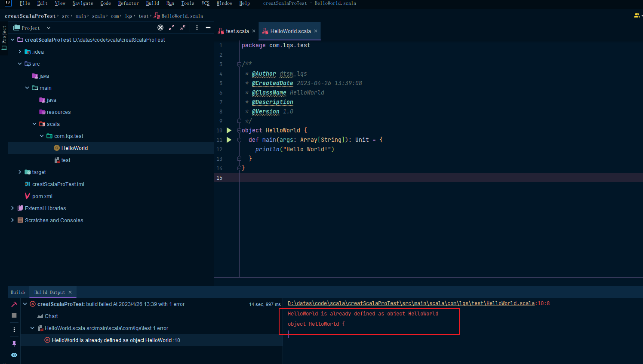Select HelloWorld object in project tree
This screenshot has width=643, height=364.
click(111, 148)
